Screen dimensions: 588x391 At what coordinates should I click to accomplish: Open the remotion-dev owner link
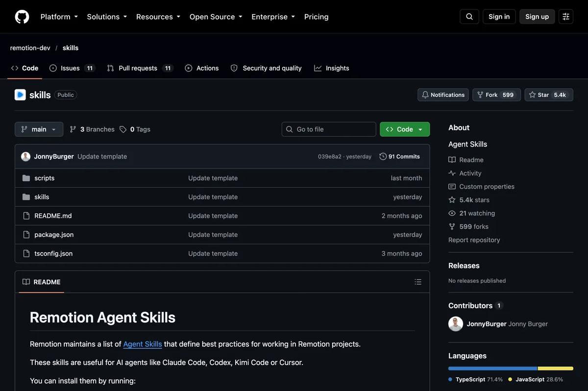pos(30,48)
